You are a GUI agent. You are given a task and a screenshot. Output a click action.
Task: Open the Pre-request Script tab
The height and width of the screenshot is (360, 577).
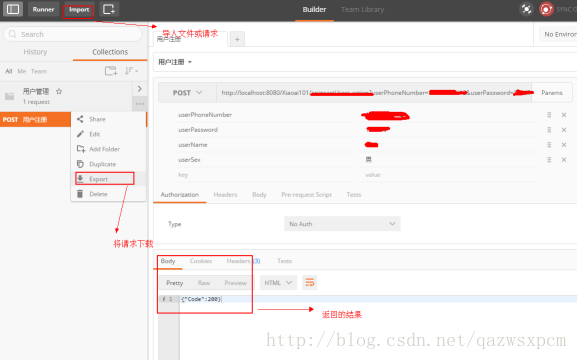click(306, 194)
